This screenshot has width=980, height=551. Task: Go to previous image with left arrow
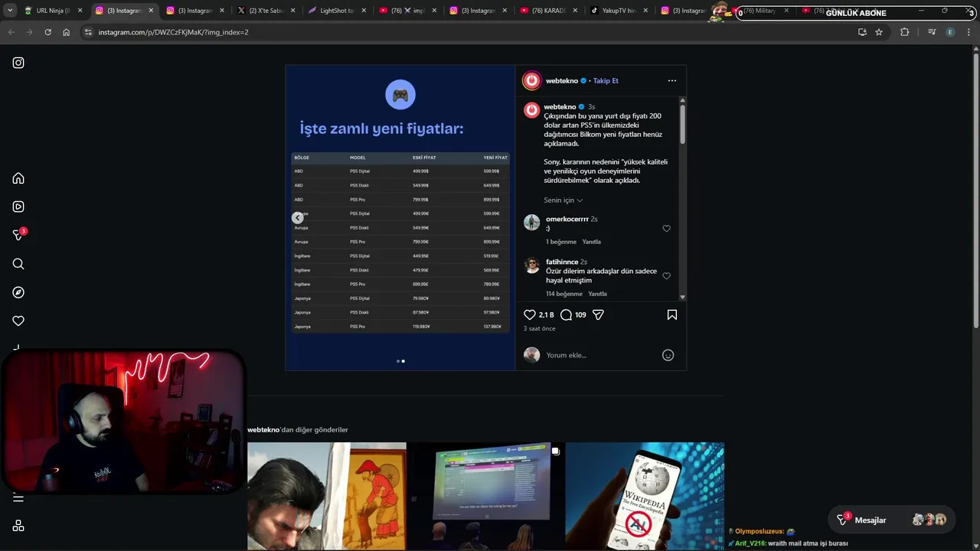[298, 218]
